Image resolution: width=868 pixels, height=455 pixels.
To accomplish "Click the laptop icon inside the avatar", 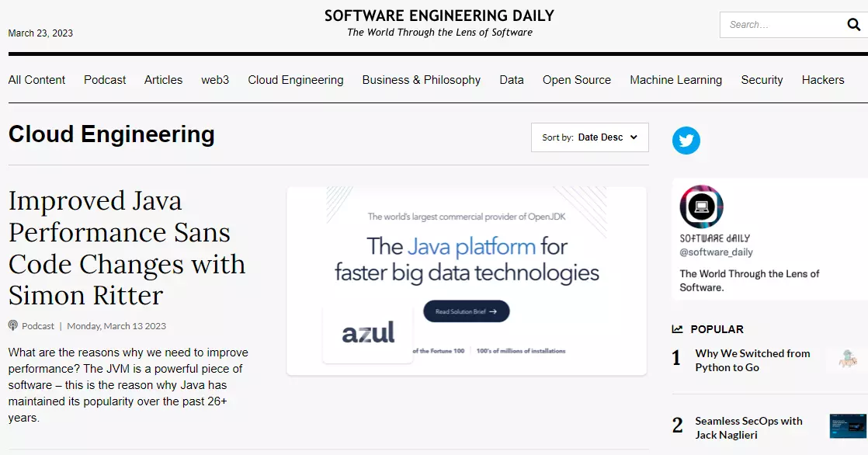I will 700,207.
